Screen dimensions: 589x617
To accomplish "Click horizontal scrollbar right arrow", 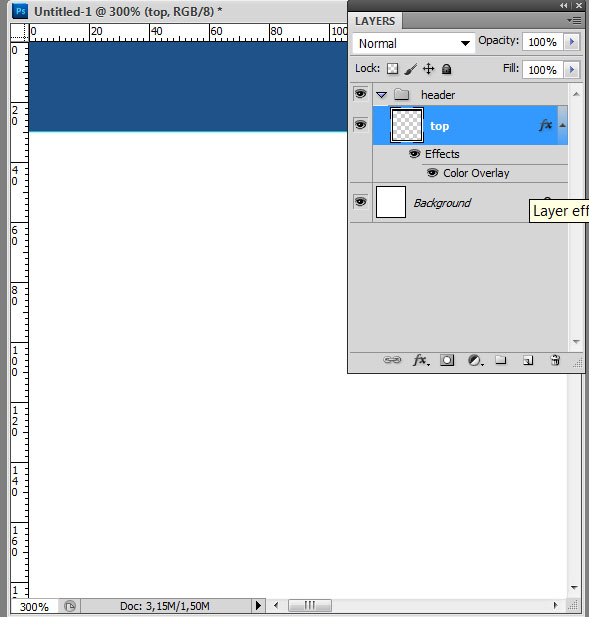I will [556, 605].
